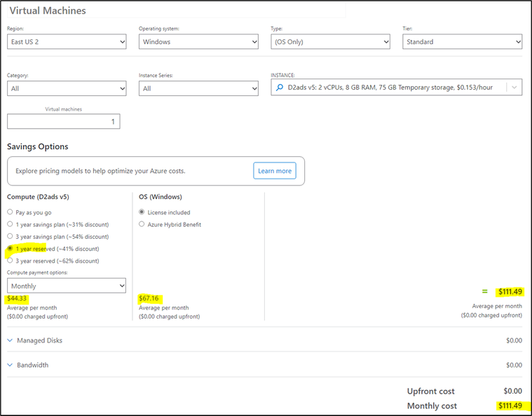Select 3 year reserved radio button

pyautogui.click(x=10, y=261)
